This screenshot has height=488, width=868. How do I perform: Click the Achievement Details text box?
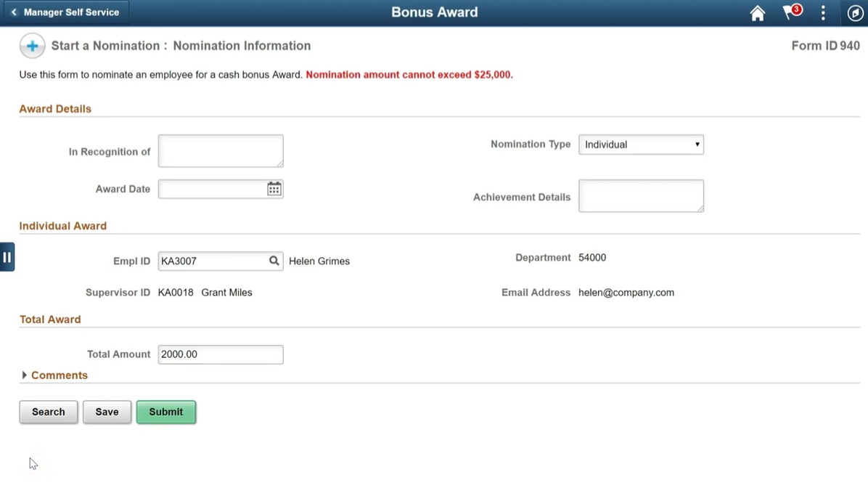[641, 195]
